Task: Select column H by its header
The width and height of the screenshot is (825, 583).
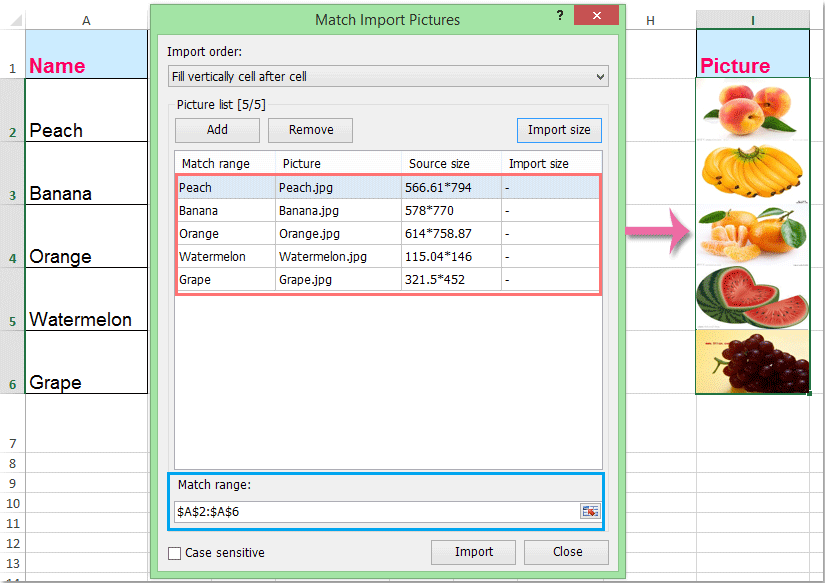Action: tap(650, 20)
